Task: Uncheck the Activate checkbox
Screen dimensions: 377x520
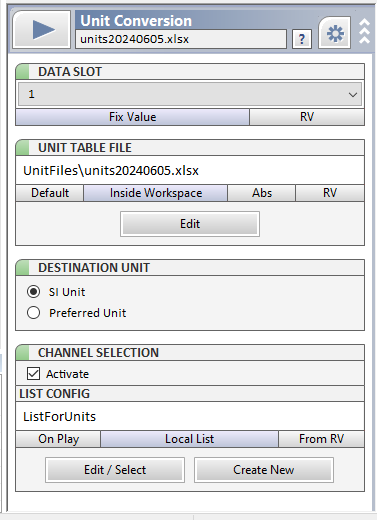Action: coord(33,374)
